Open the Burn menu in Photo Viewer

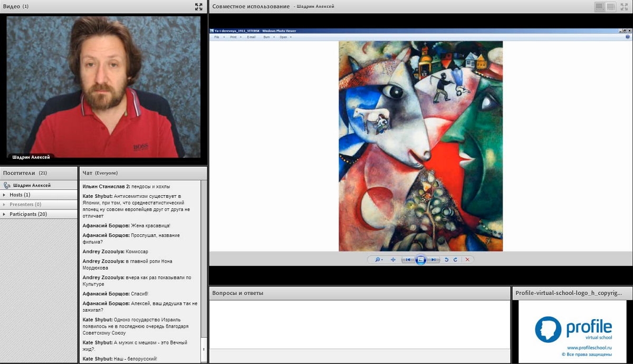(267, 37)
